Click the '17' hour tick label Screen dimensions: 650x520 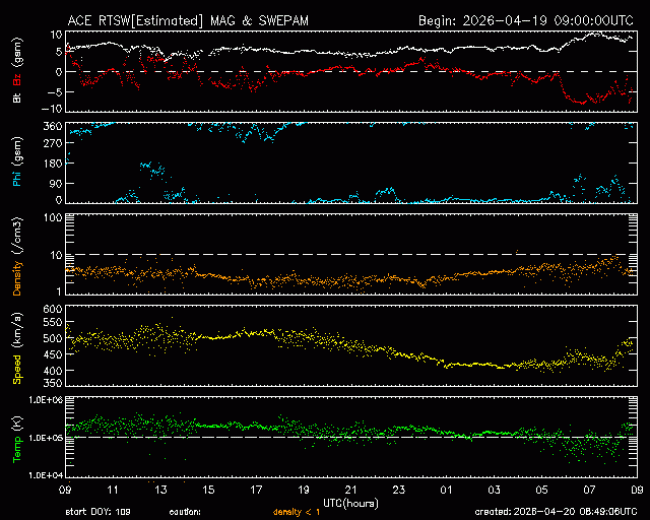pos(256,490)
